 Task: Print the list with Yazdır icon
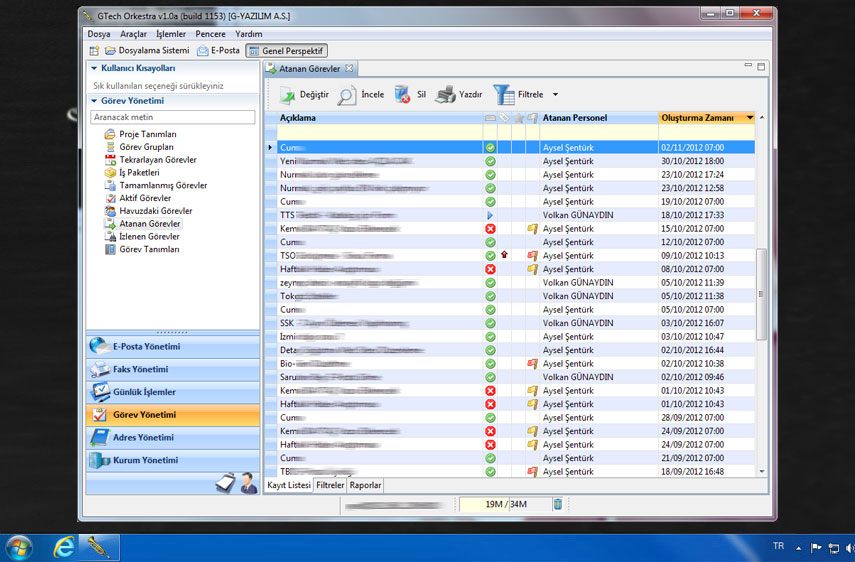[446, 95]
